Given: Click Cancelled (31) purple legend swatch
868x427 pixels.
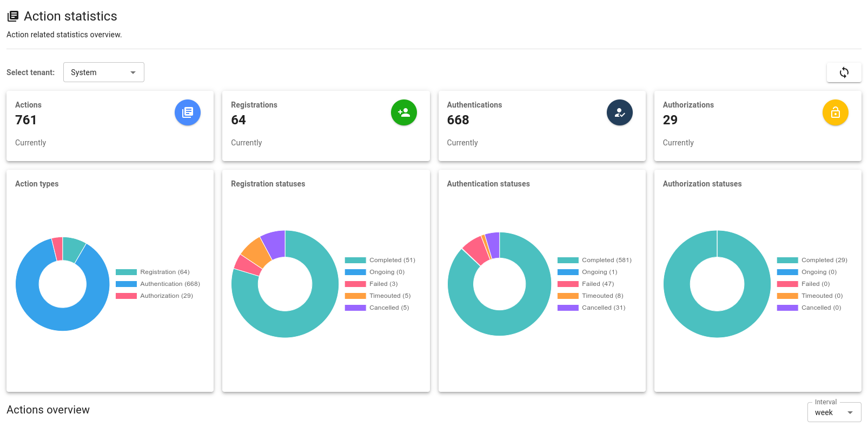Looking at the screenshot, I should click(568, 308).
